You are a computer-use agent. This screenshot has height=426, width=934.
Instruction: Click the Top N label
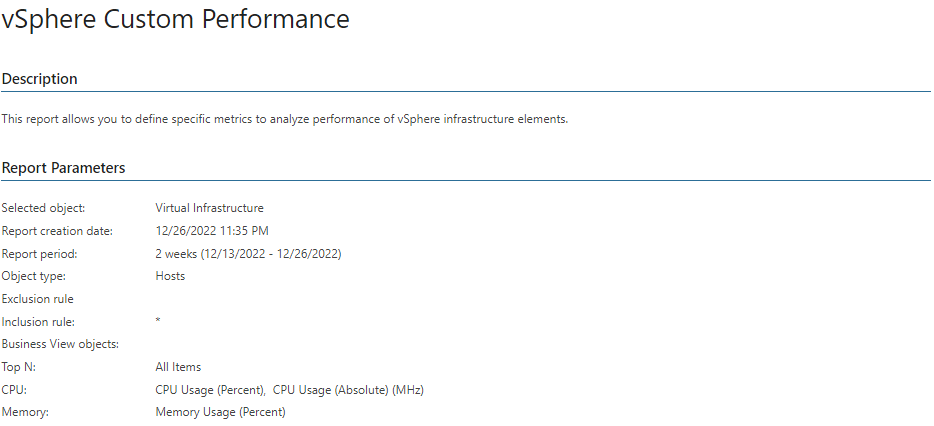click(18, 368)
